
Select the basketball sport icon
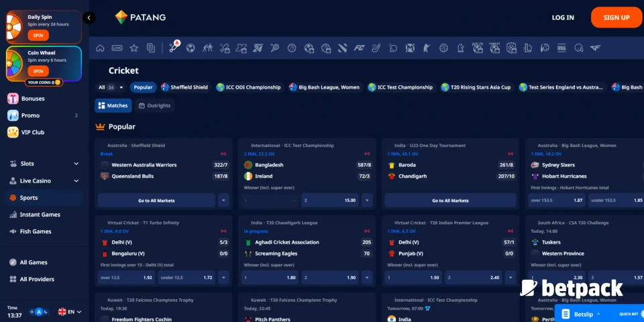(292, 48)
